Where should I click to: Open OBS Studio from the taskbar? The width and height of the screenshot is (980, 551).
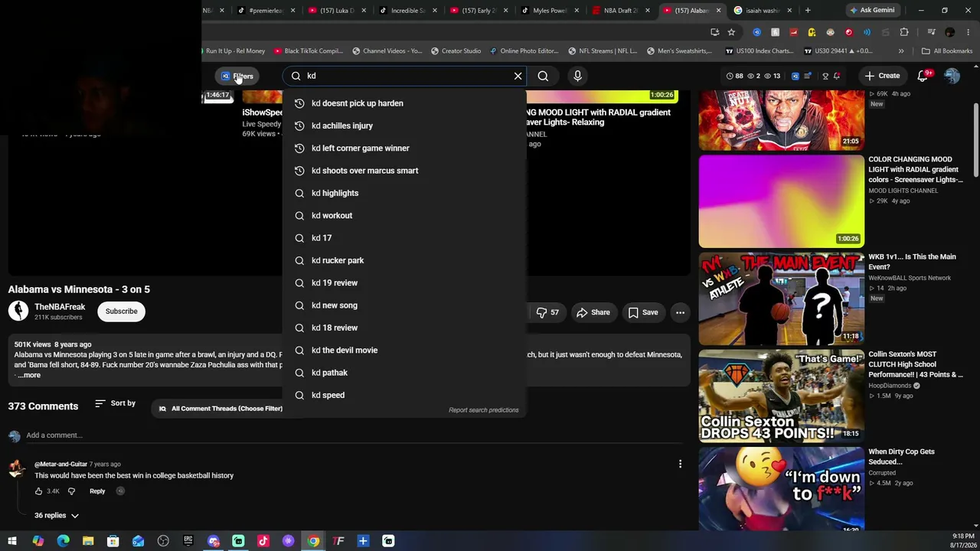tap(163, 541)
